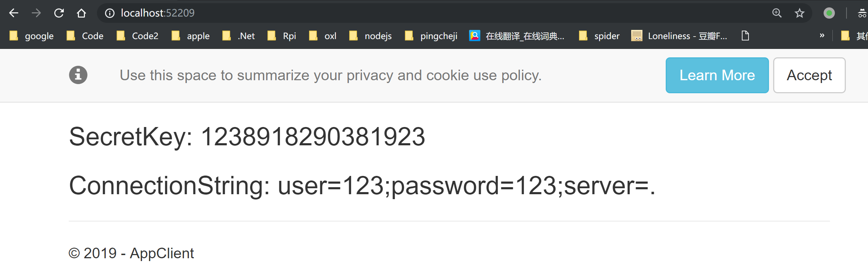Screen dimensions: 868x279
Task: Click the browser back arrow
Action: coord(14,13)
